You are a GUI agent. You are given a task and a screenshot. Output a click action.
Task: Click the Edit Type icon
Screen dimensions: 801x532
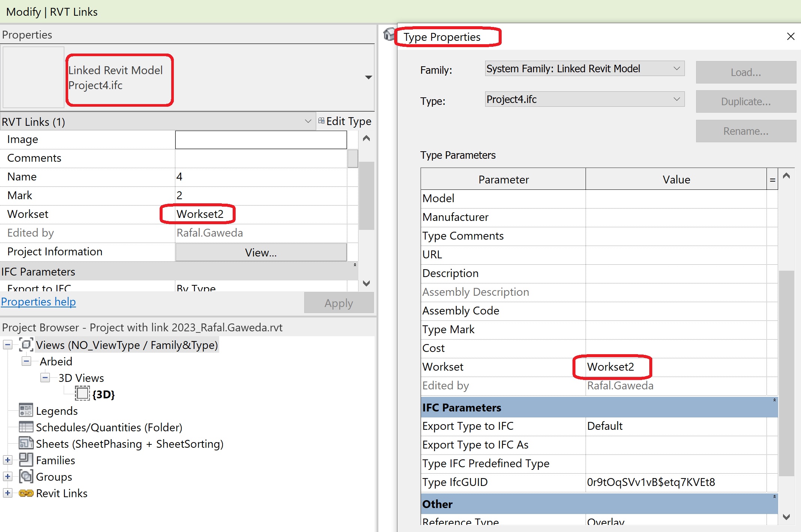point(321,121)
